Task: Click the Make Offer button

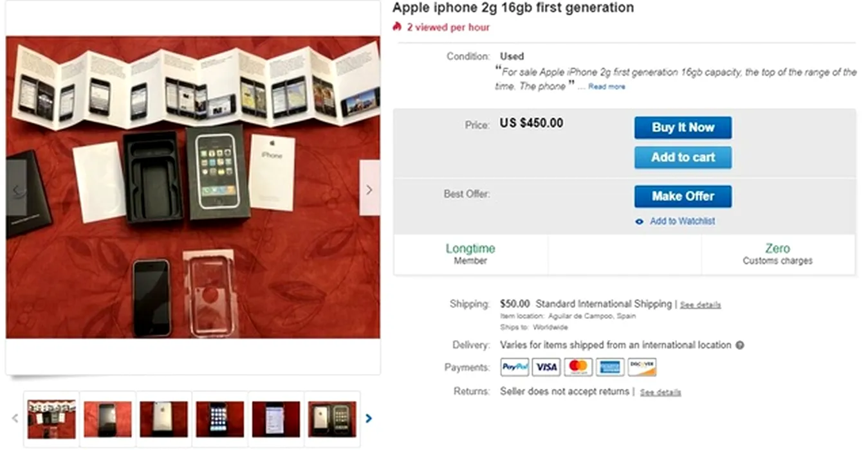Action: [683, 196]
